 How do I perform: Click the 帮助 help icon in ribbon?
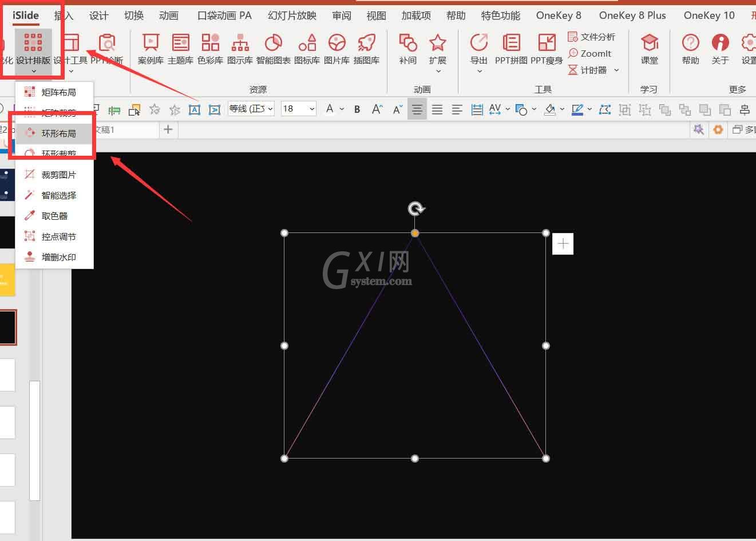690,49
